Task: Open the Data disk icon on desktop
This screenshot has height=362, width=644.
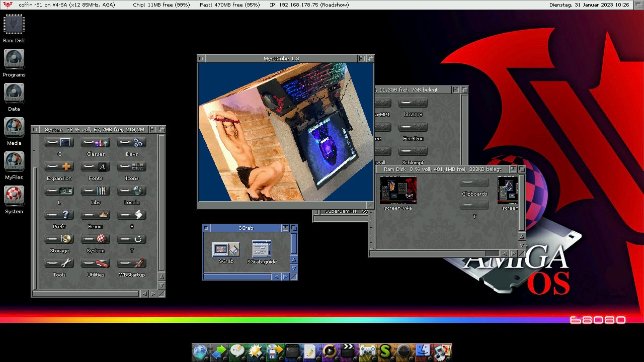Action: coord(14,93)
